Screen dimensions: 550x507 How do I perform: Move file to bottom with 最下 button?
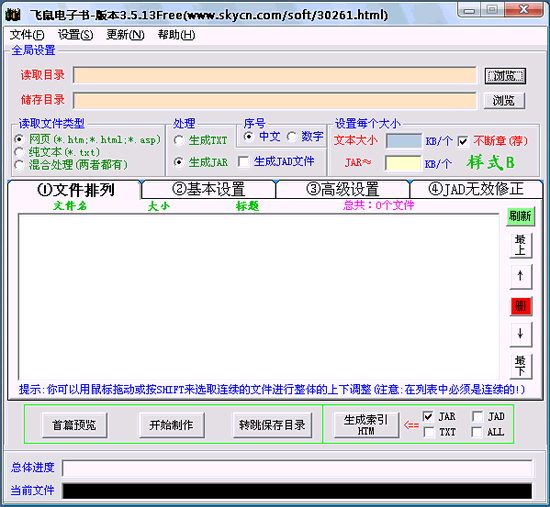pos(521,366)
